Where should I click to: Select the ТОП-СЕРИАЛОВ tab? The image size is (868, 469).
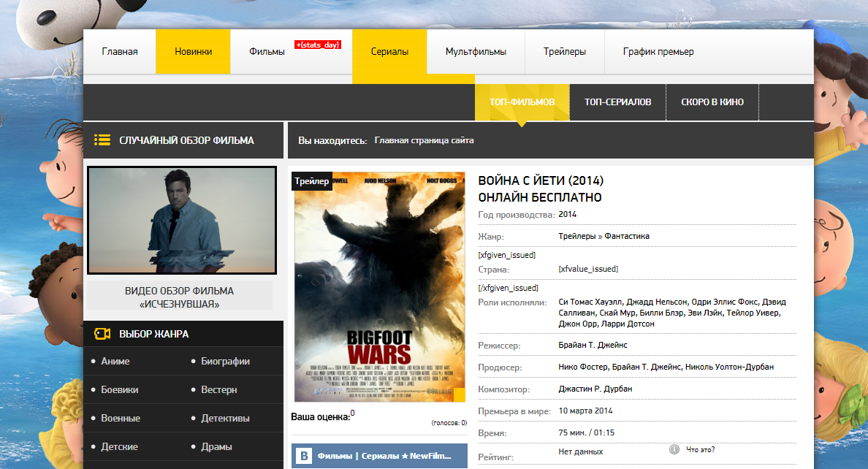[x=618, y=102]
